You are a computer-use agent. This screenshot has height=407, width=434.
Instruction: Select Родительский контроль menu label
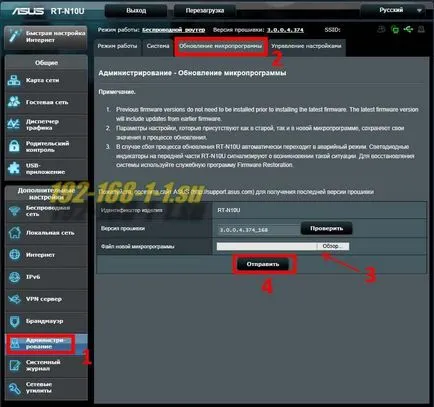(48, 147)
